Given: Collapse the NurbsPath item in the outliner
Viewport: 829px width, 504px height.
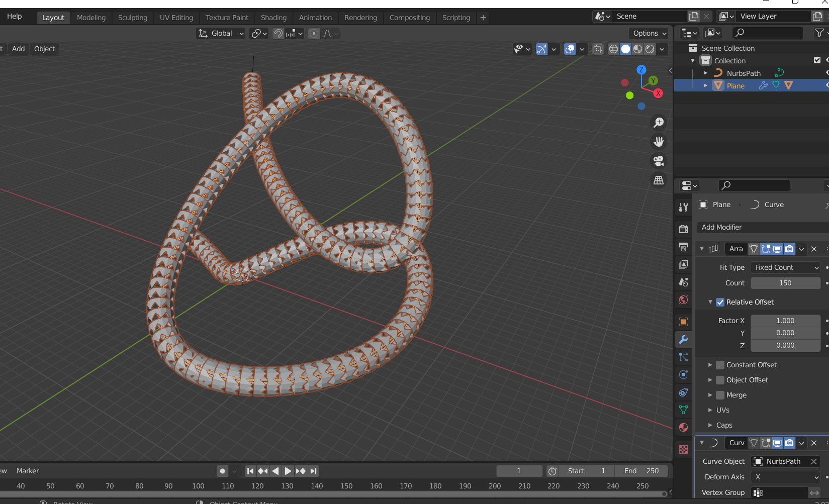Looking at the screenshot, I should coord(705,73).
